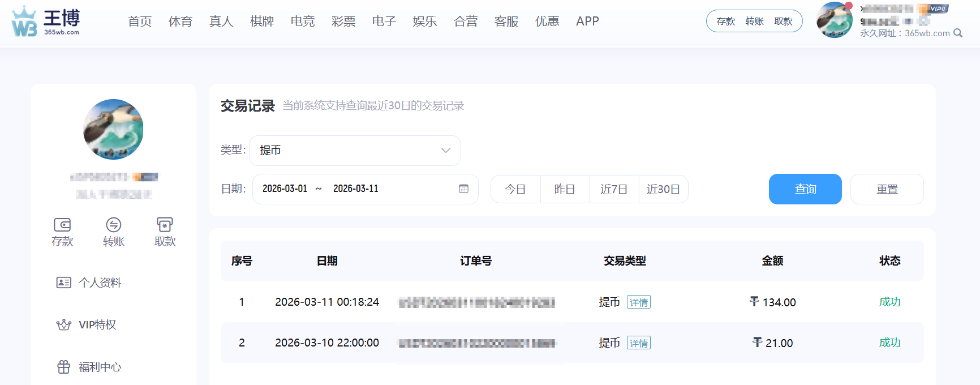
Task: Click the blue 查询 button
Action: (805, 189)
